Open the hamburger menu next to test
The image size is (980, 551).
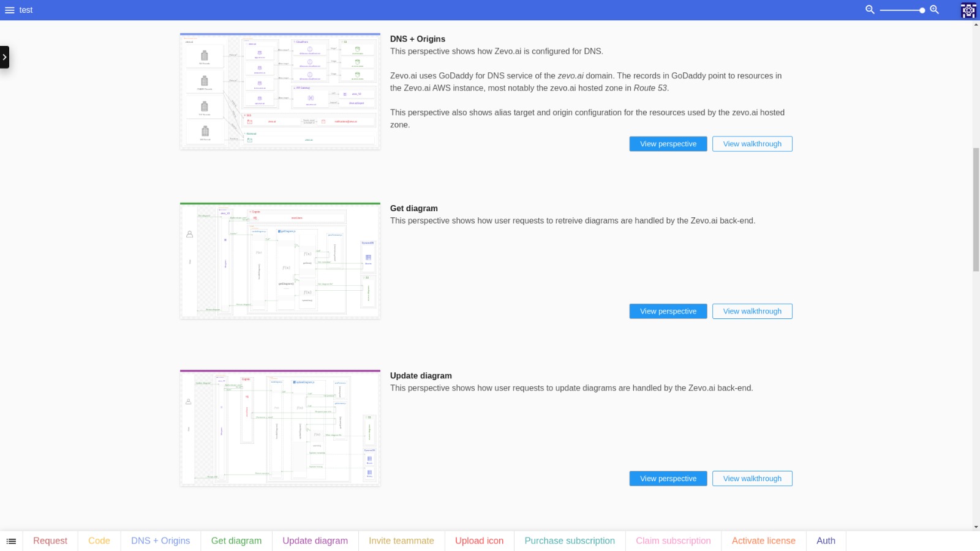10,10
